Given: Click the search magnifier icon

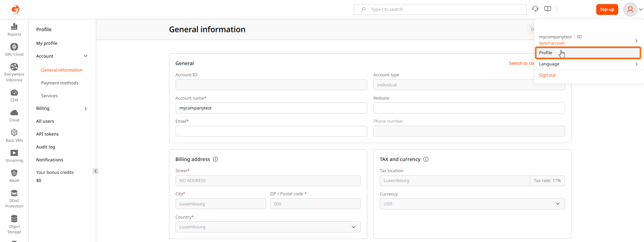Looking at the screenshot, I should (363, 9).
